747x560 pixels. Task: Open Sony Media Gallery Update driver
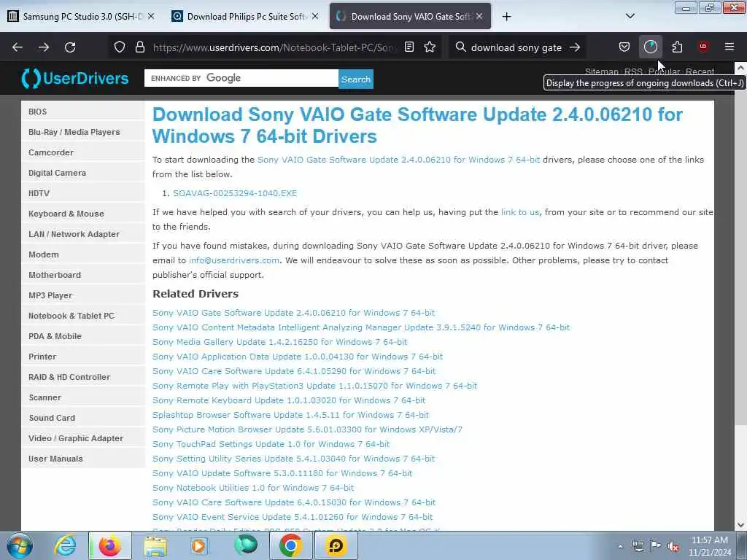(x=279, y=342)
